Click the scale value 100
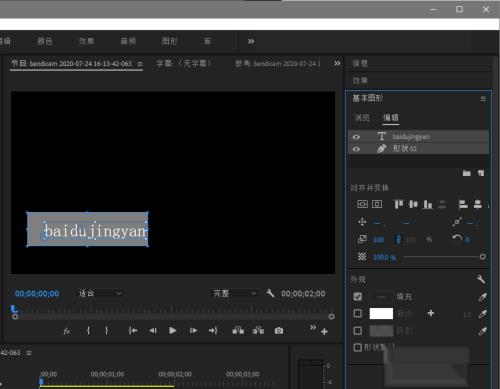The width and height of the screenshot is (500, 389). tap(378, 240)
